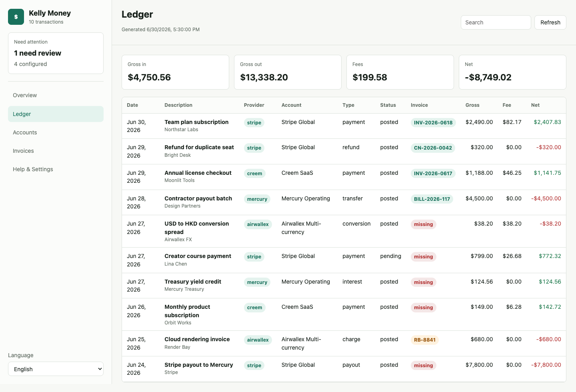This screenshot has height=392, width=576.
Task: Click the Kelly Money dollar logo icon
Action: (x=16, y=17)
